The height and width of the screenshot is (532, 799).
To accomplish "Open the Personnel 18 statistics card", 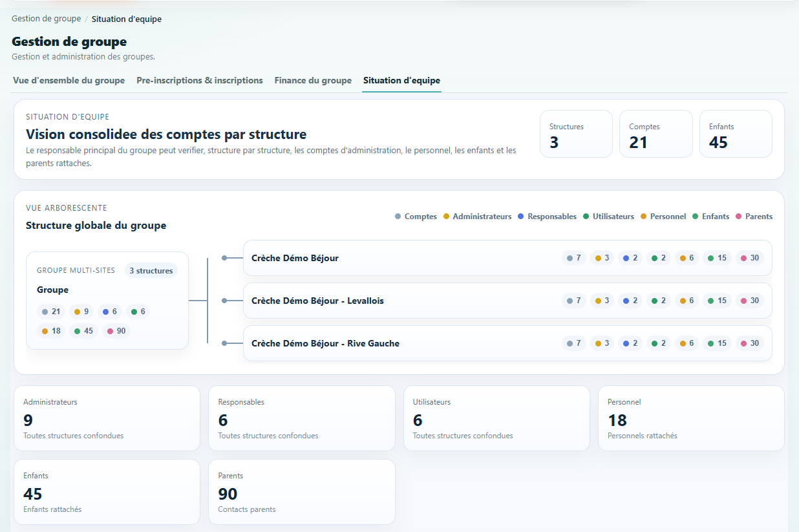I will [x=691, y=418].
